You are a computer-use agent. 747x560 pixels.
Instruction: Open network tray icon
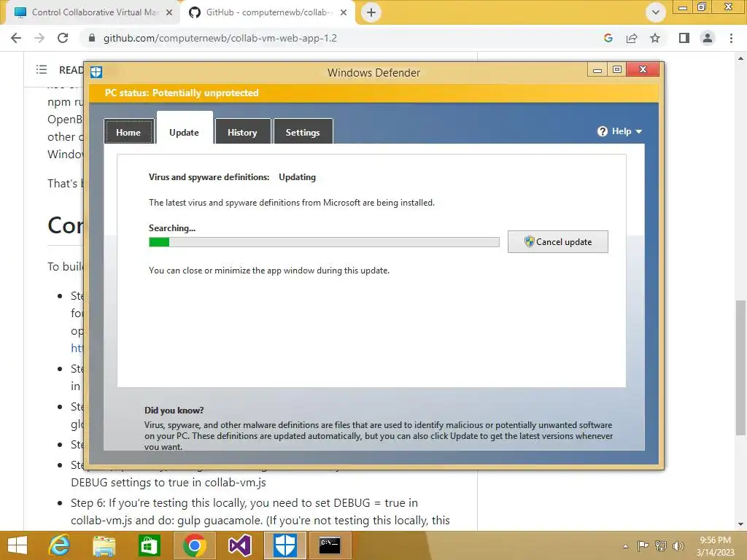(x=661, y=545)
